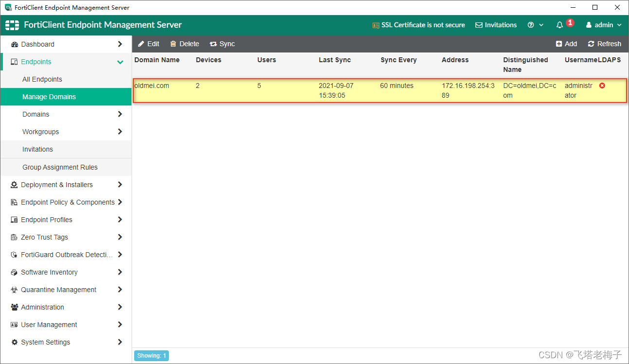Click the Add plus icon
The image size is (629, 364).
click(559, 44)
